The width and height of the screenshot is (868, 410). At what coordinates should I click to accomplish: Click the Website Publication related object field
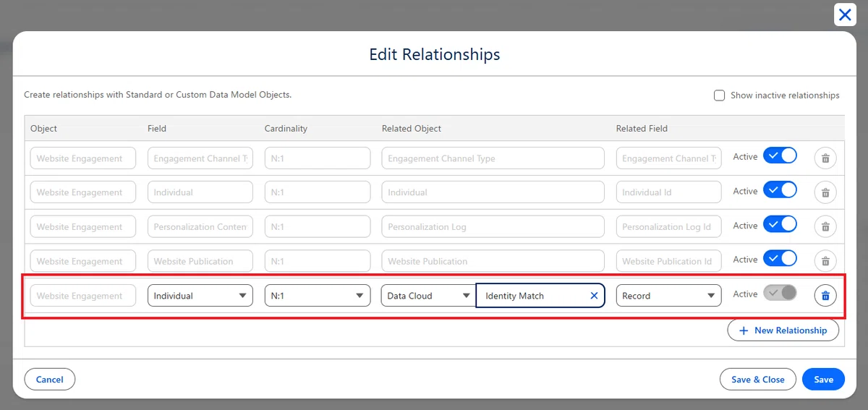[x=493, y=261]
